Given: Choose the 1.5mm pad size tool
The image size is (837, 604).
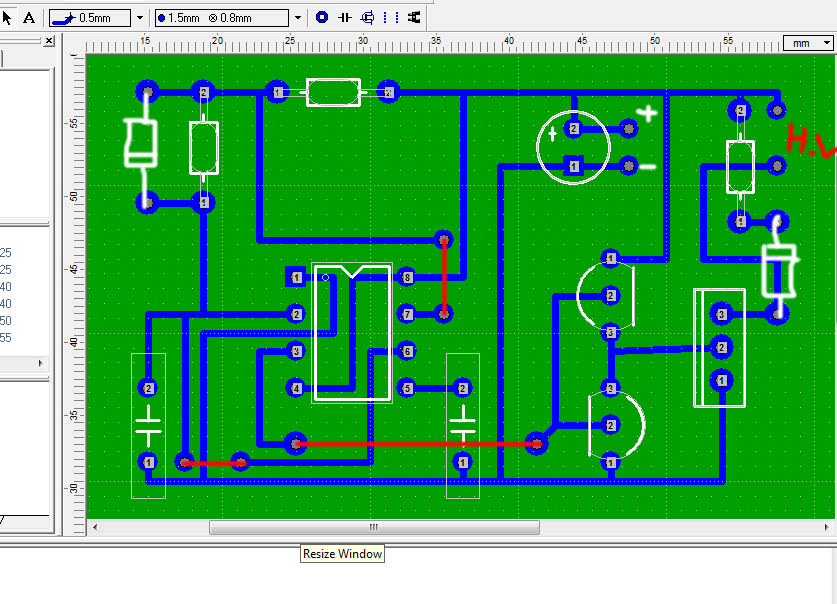Looking at the screenshot, I should (x=222, y=18).
